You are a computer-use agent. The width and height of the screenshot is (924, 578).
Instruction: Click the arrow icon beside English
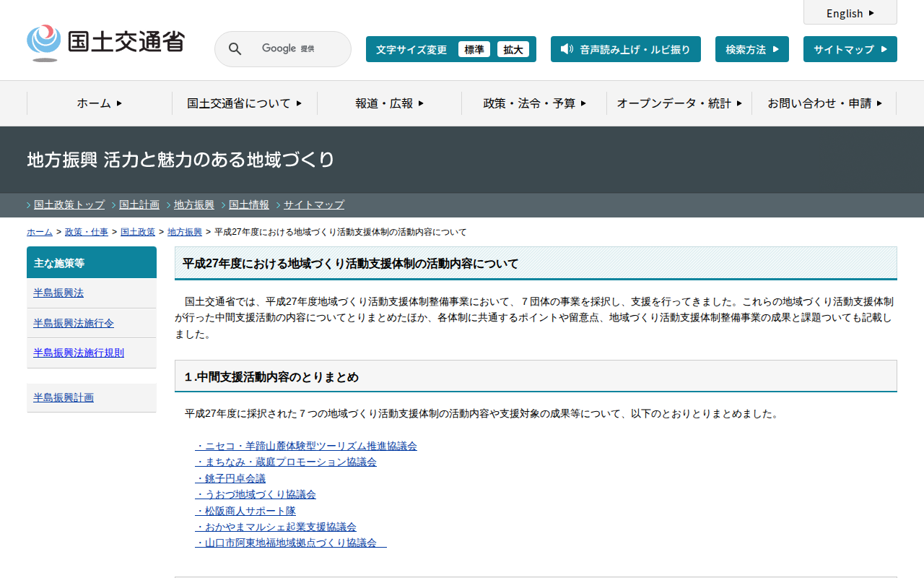pyautogui.click(x=871, y=13)
